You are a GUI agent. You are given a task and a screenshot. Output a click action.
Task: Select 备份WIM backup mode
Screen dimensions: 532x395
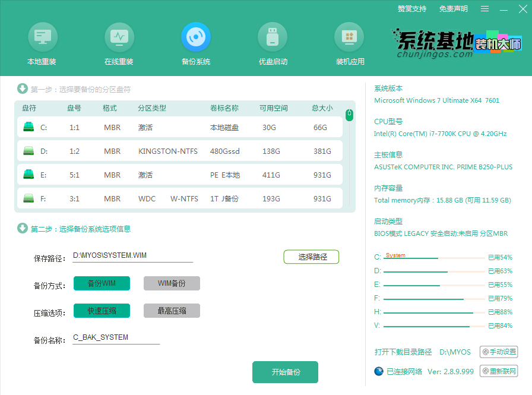[102, 283]
